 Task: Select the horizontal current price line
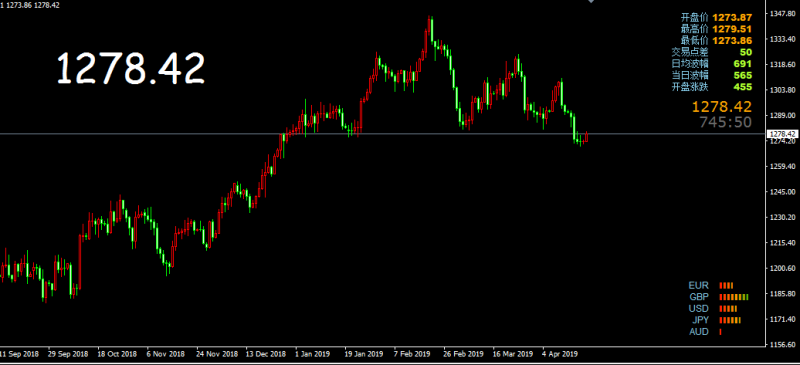[383, 134]
